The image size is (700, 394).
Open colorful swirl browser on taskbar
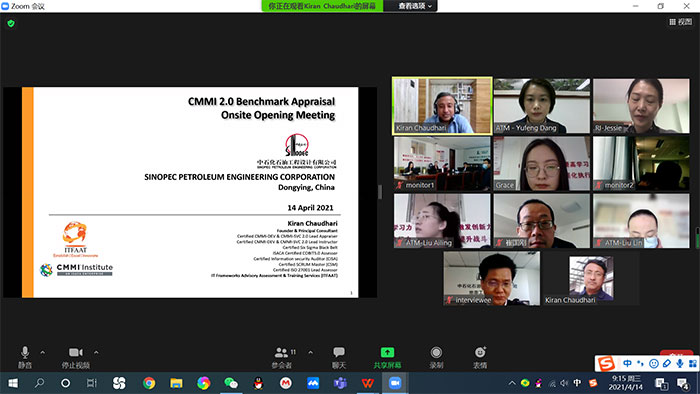point(204,383)
